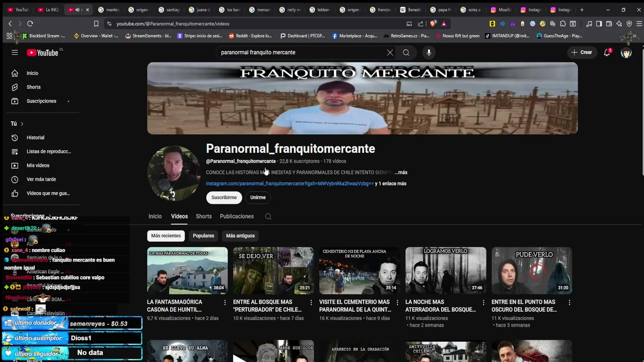Screen dimensions: 644x362
Task: Click the magnifier search button
Action: click(x=406, y=52)
